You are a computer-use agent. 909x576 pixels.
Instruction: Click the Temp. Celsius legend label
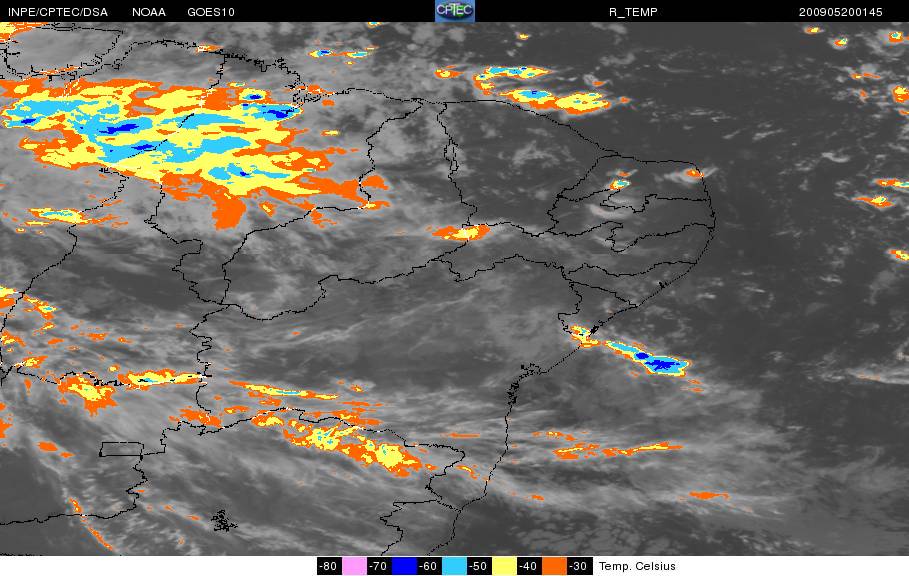tap(637, 566)
